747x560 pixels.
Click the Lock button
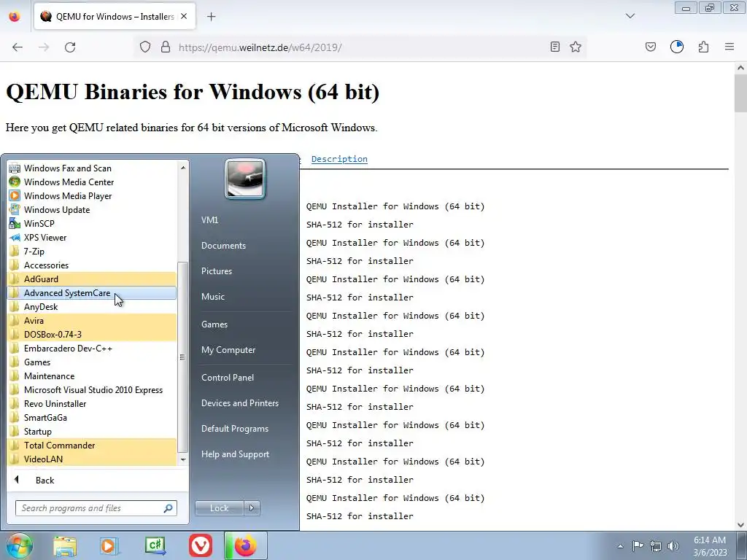219,508
